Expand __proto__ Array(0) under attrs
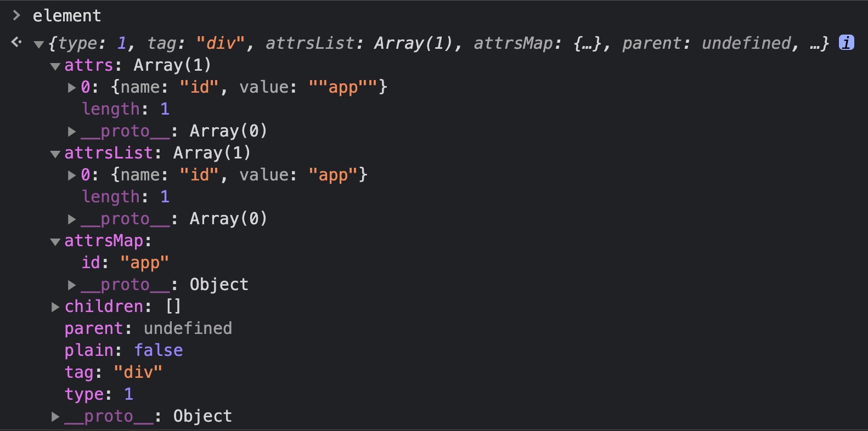Screen dimensions: 868x431 coord(71,131)
